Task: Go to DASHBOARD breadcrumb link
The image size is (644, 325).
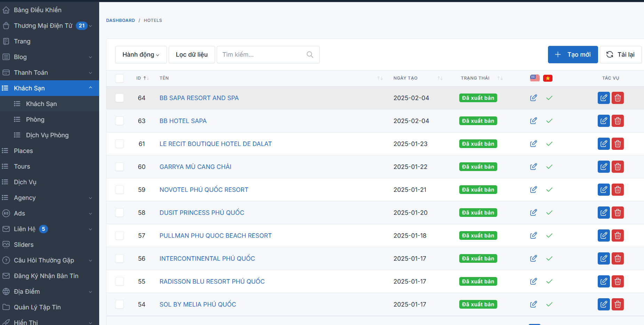Action: [120, 21]
